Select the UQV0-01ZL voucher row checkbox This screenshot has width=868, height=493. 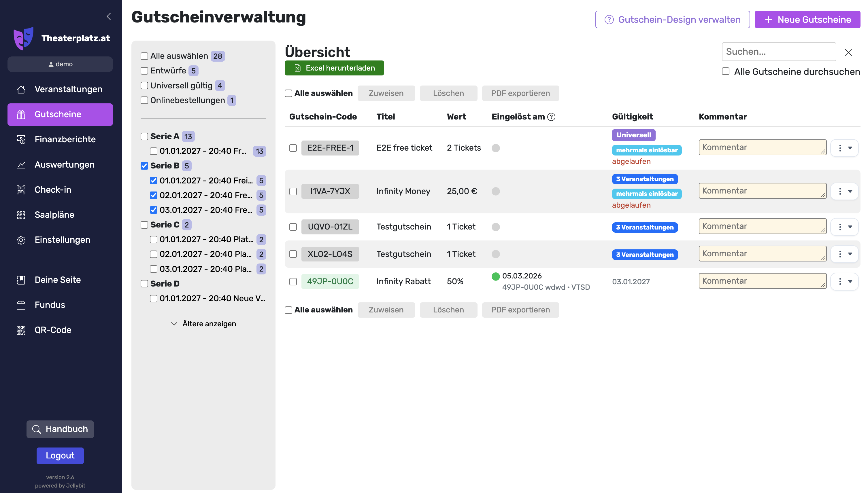click(x=293, y=227)
